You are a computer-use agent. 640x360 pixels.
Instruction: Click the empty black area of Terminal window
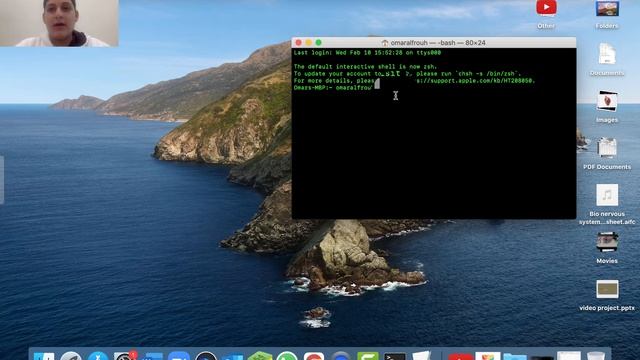click(433, 155)
